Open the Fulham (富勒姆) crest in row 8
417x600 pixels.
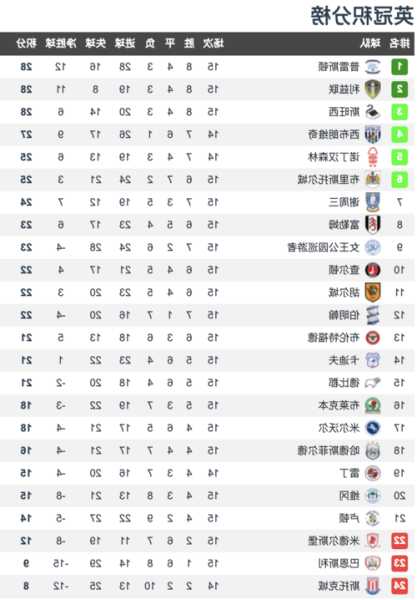(x=372, y=225)
